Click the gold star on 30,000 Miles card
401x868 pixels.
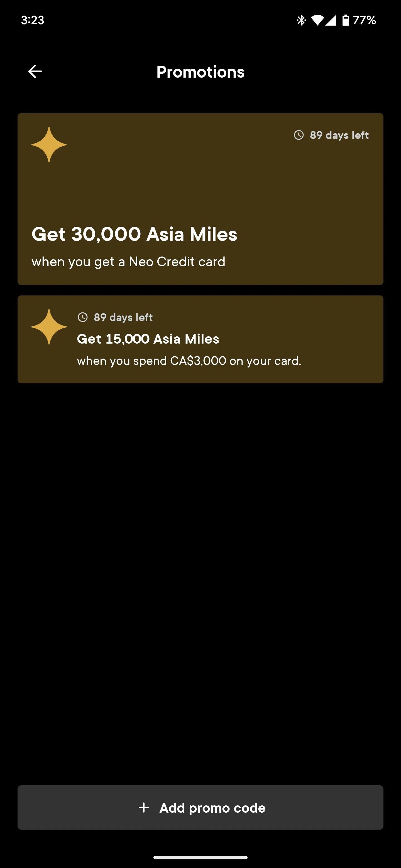pyautogui.click(x=49, y=145)
